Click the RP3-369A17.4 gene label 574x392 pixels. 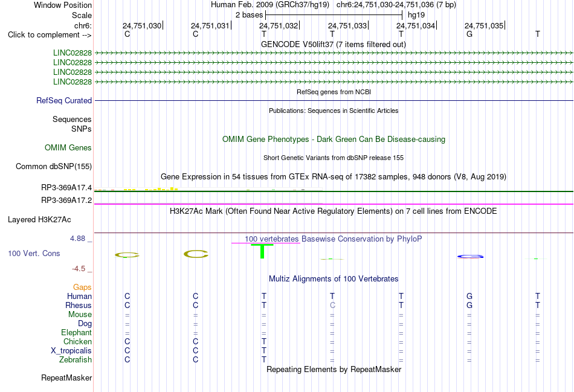(x=66, y=187)
